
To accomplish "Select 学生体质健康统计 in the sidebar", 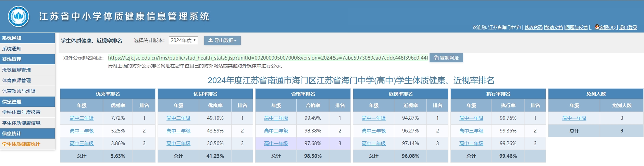I will point(27,144).
